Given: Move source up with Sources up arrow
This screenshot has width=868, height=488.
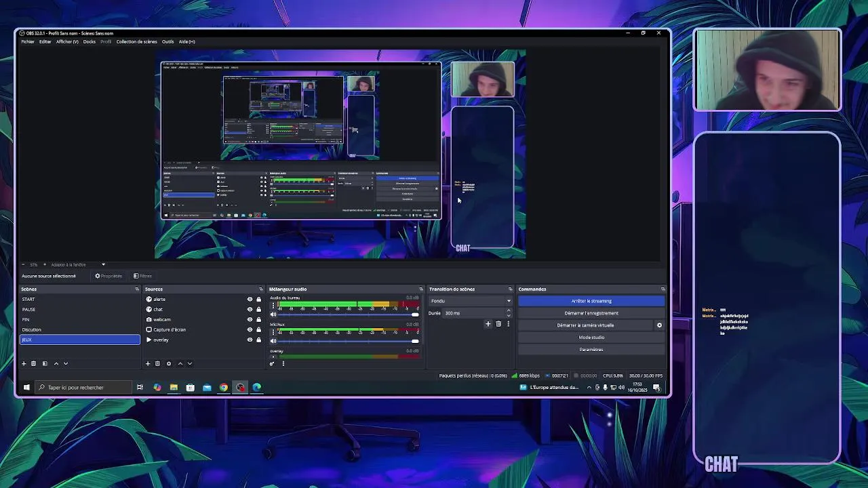Looking at the screenshot, I should coord(180,364).
